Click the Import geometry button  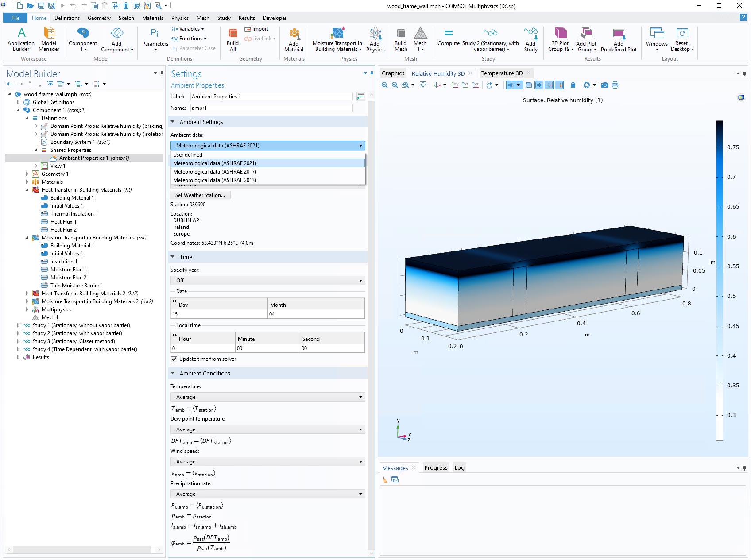[256, 29]
